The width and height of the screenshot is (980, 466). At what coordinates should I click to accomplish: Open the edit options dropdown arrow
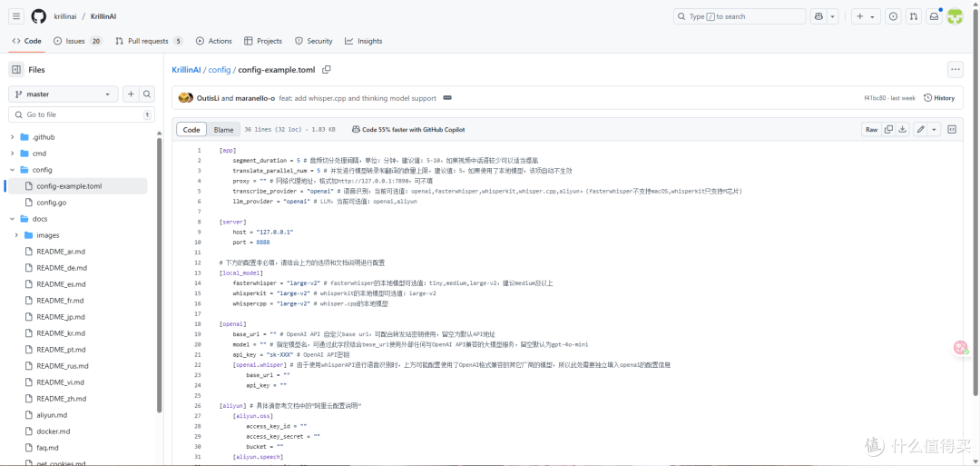[934, 130]
